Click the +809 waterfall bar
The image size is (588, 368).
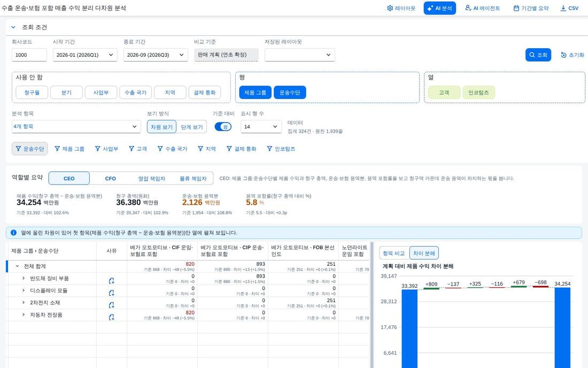431,288
